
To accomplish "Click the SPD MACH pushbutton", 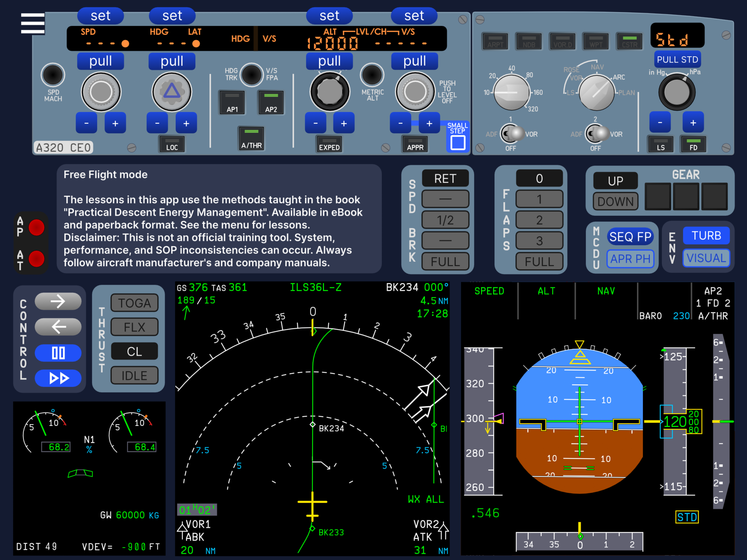I will (53, 75).
